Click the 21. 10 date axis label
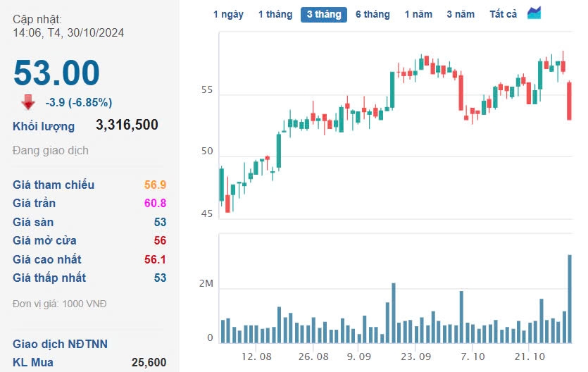588x372 pixels. click(x=530, y=356)
